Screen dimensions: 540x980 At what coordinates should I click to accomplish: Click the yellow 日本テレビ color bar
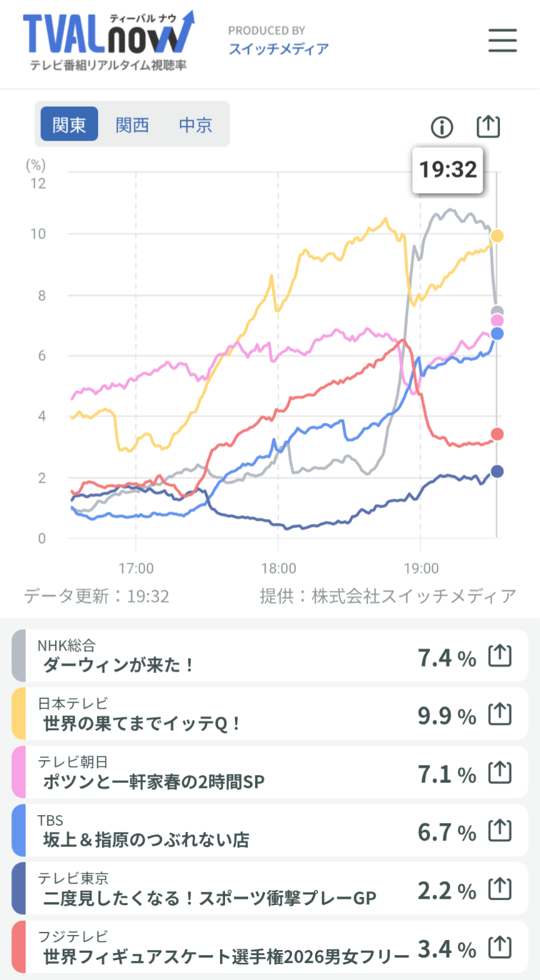pos(19,713)
